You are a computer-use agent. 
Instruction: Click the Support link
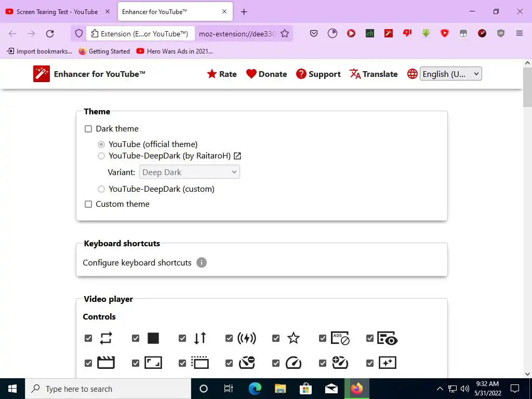[x=318, y=74]
